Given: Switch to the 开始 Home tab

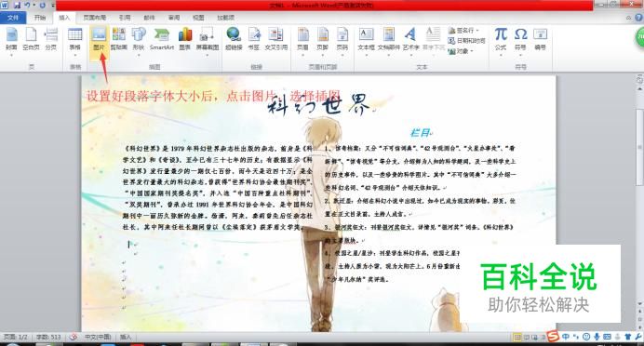Looking at the screenshot, I should [x=40, y=18].
